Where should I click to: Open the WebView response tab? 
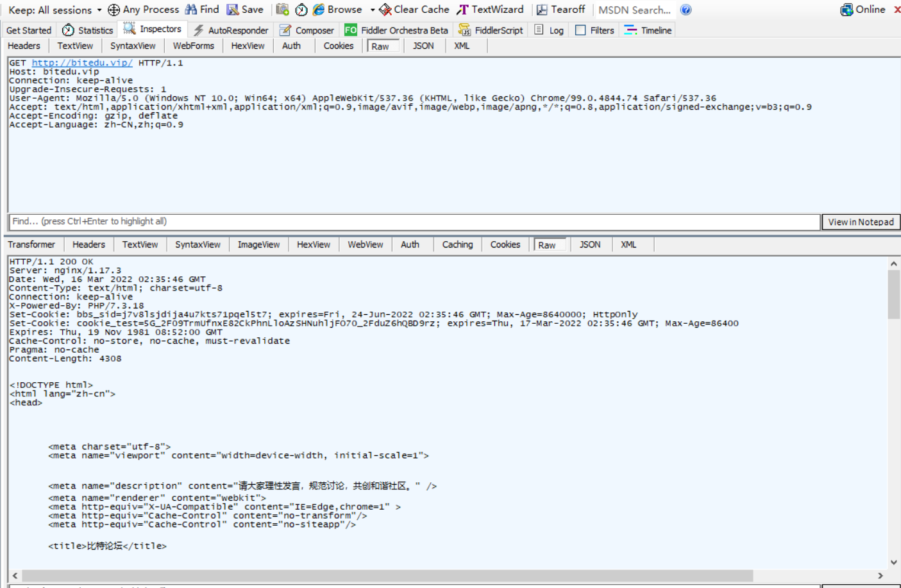point(366,245)
